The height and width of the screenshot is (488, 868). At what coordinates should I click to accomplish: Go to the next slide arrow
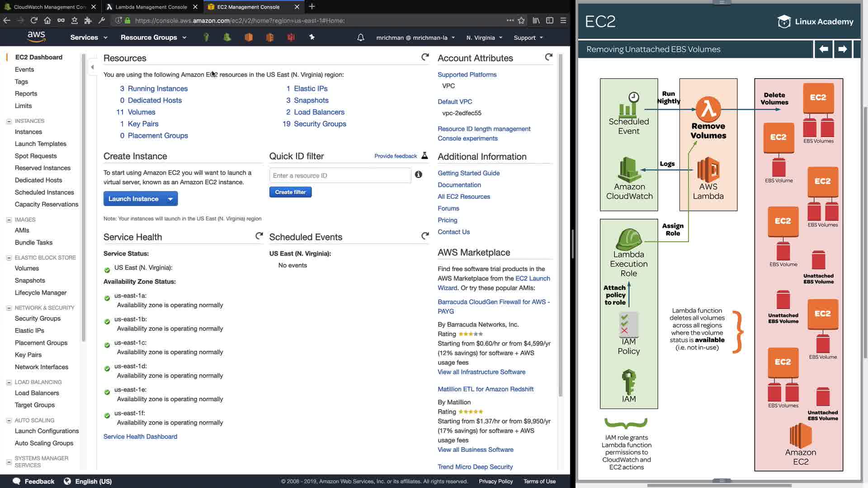[842, 49]
